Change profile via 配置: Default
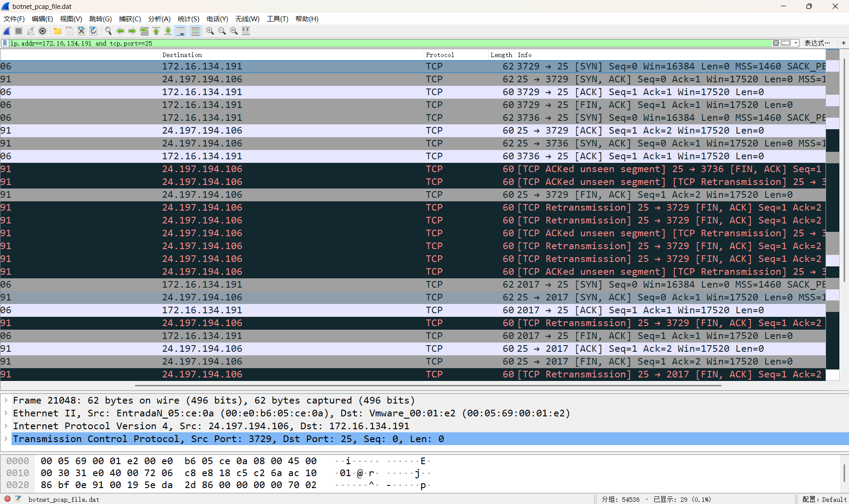This screenshot has width=849, height=504. (x=824, y=499)
